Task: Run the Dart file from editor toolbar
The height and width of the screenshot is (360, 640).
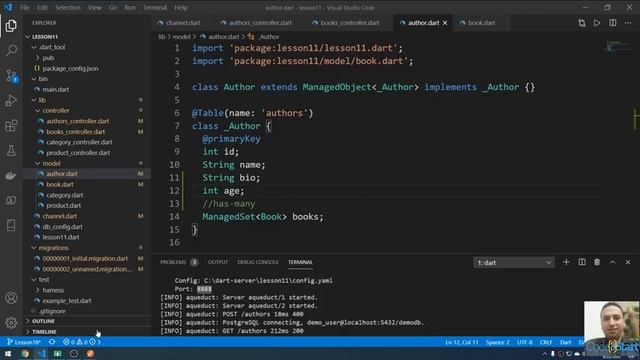Action: (597, 23)
